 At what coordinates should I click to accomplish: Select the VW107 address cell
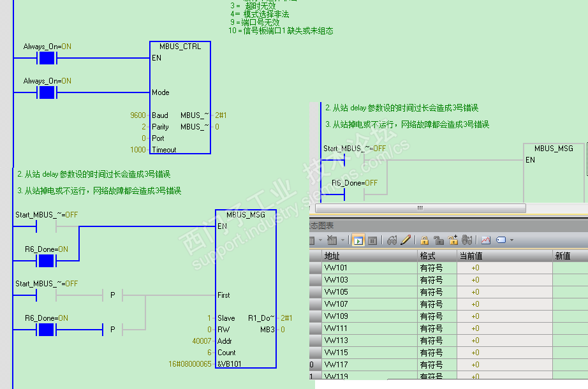[369, 304]
